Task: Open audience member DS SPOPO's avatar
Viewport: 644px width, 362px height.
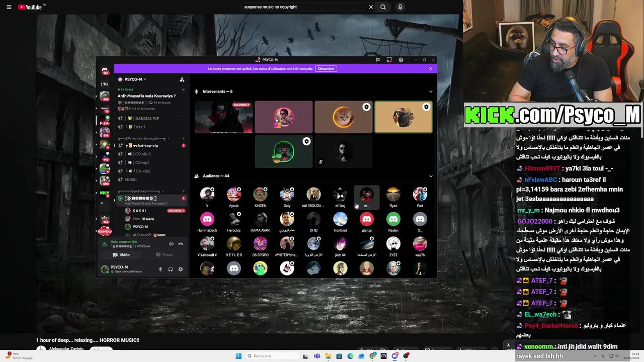Action: 260,244
